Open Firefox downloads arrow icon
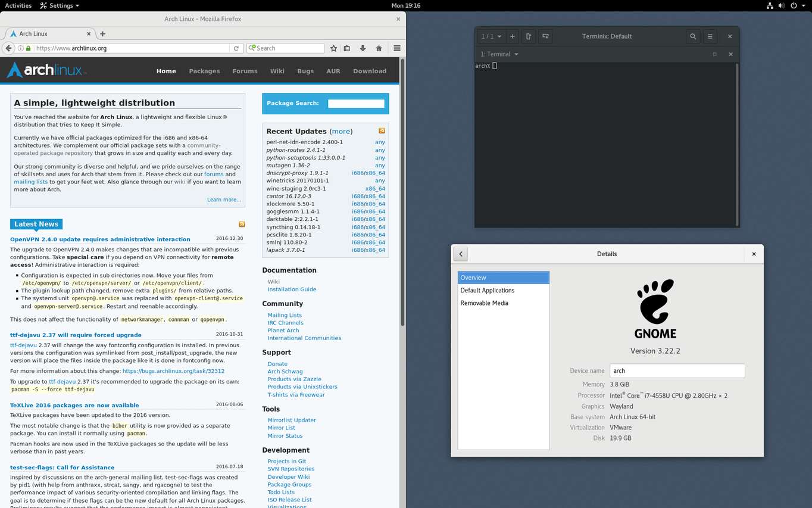The height and width of the screenshot is (508, 812). (x=363, y=48)
